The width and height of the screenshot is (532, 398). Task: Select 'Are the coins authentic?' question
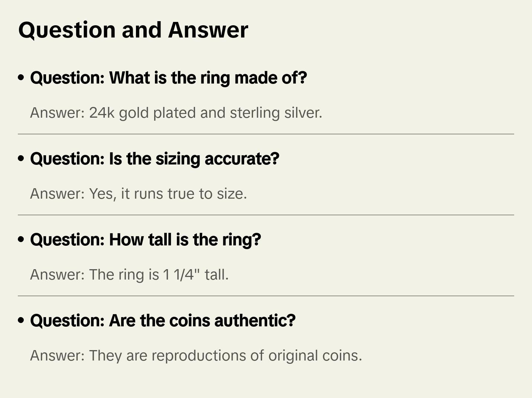pos(163,321)
